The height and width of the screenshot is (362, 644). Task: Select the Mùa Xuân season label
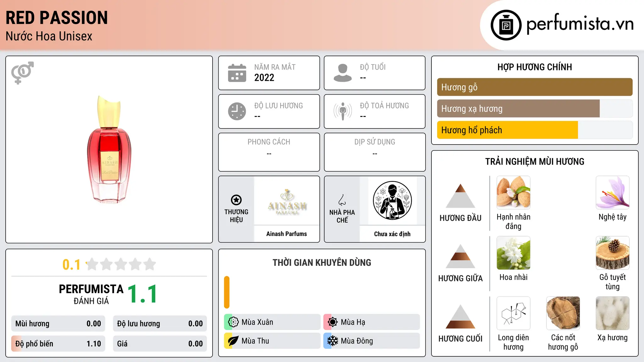click(x=257, y=322)
